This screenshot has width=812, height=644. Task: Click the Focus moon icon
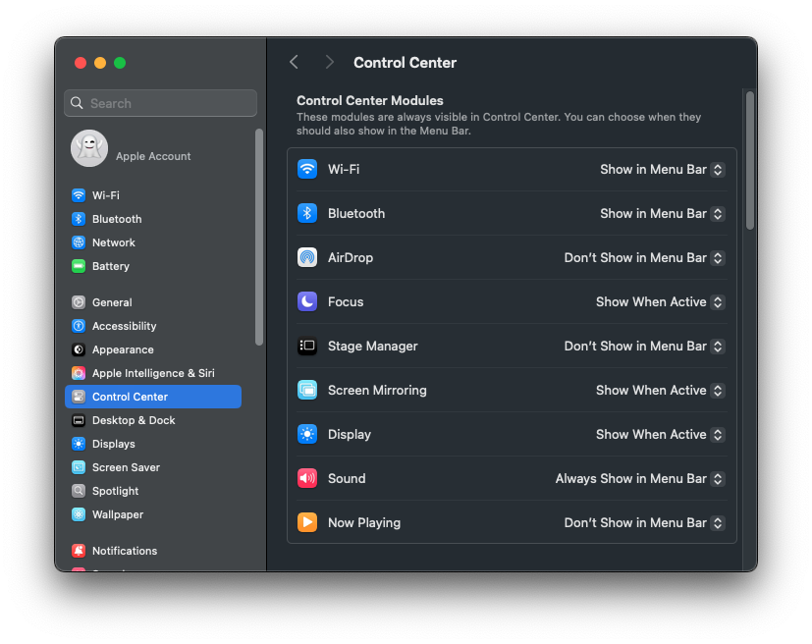[x=307, y=301]
